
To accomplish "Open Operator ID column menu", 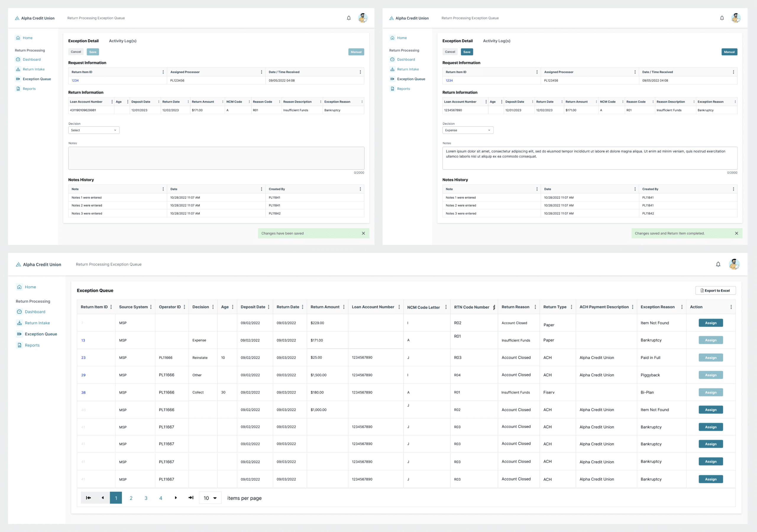I will [x=184, y=307].
